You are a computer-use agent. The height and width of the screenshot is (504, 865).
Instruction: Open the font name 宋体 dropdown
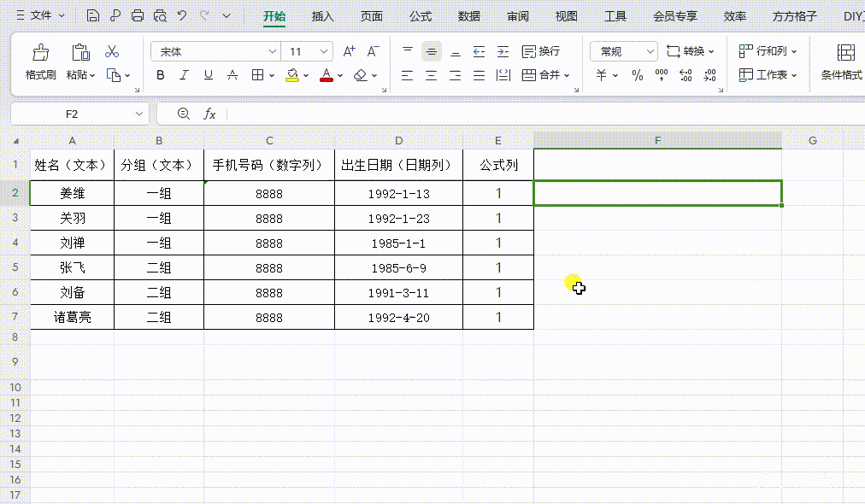tap(272, 51)
